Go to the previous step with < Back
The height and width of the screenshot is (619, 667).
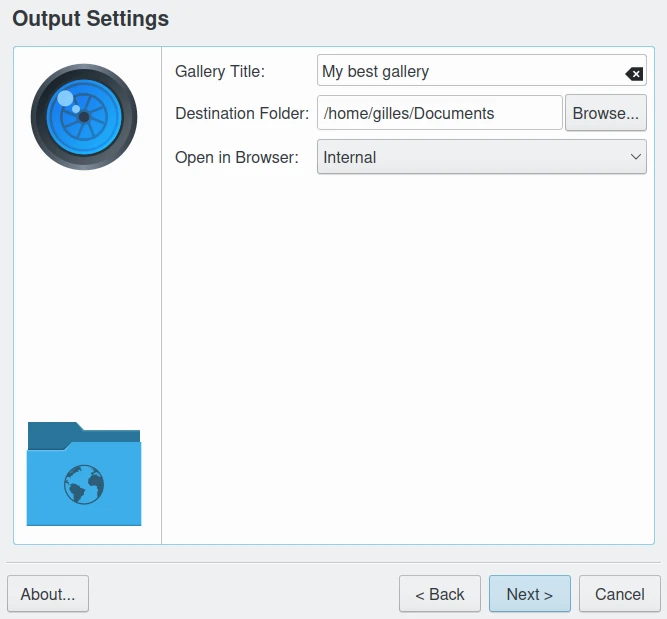tap(440, 594)
